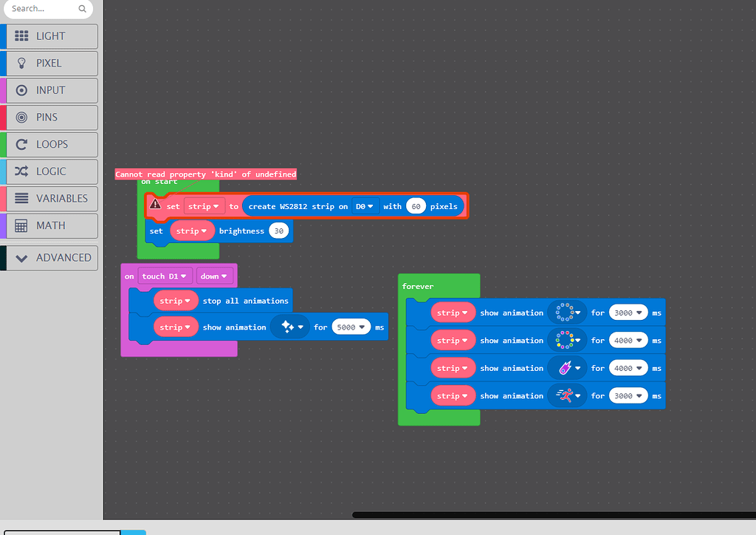Open strip dropdown in stop all animations
Viewport: 756px width, 535px height.
pos(176,301)
